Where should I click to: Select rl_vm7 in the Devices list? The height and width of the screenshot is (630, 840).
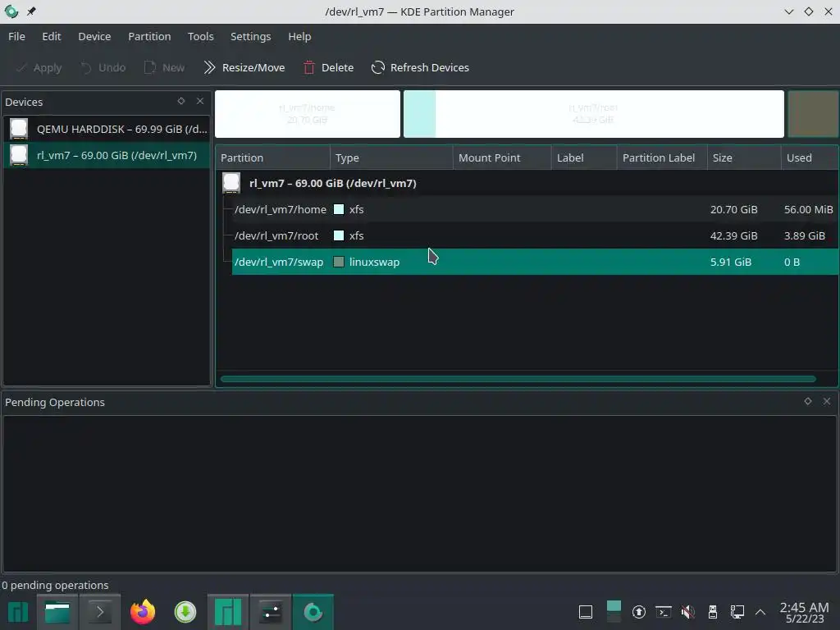tap(107, 155)
